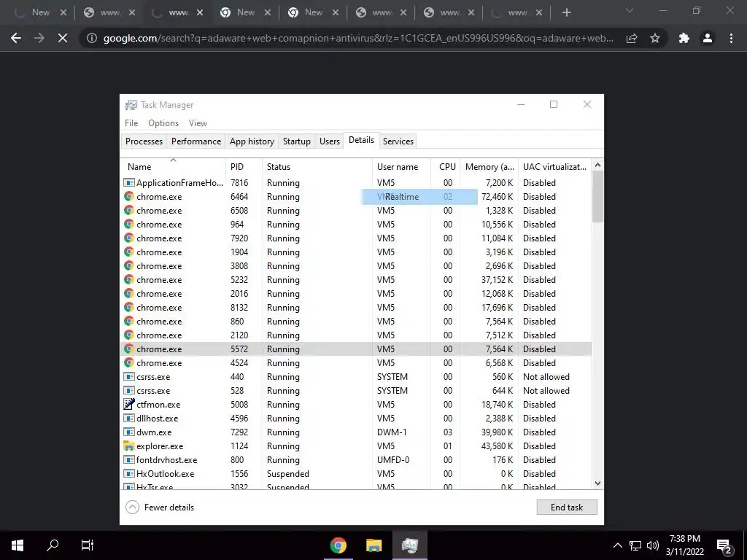747x560 pixels.
Task: Sort by Name column header
Action: click(x=173, y=167)
